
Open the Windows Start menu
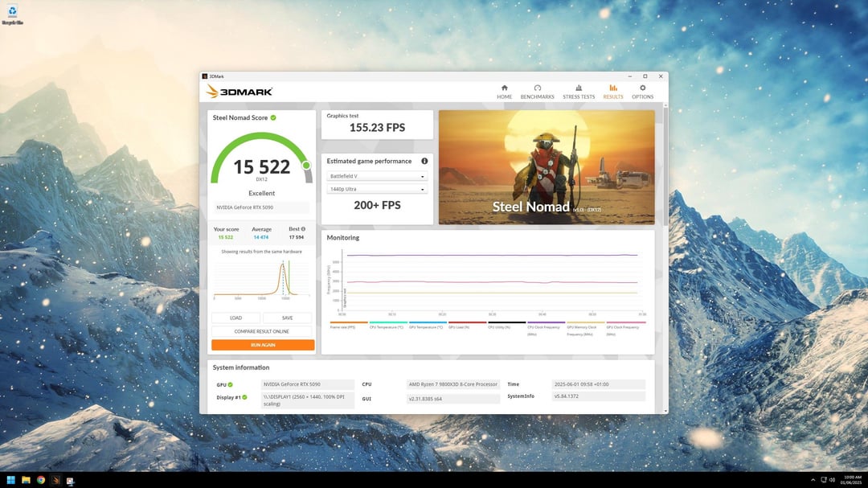coord(10,480)
